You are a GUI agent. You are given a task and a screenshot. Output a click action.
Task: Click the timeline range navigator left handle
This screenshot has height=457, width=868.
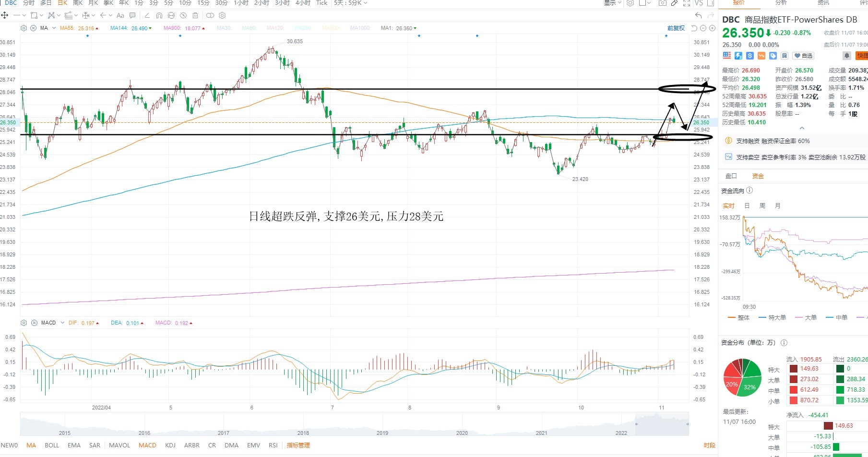[637, 424]
